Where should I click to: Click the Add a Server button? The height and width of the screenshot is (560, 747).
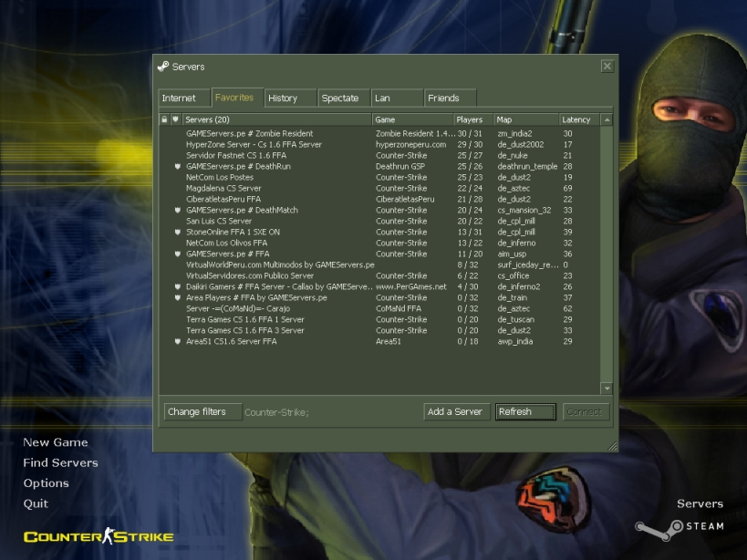[455, 411]
